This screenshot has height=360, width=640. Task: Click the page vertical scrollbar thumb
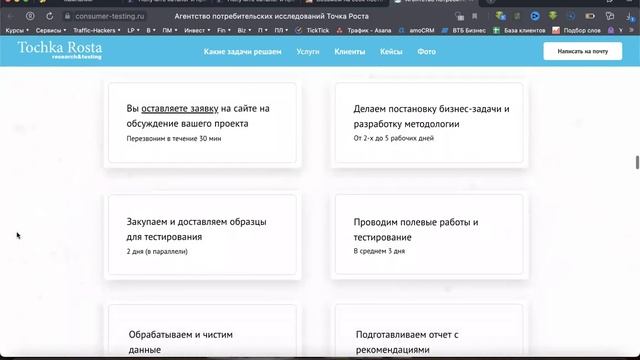[x=637, y=162]
